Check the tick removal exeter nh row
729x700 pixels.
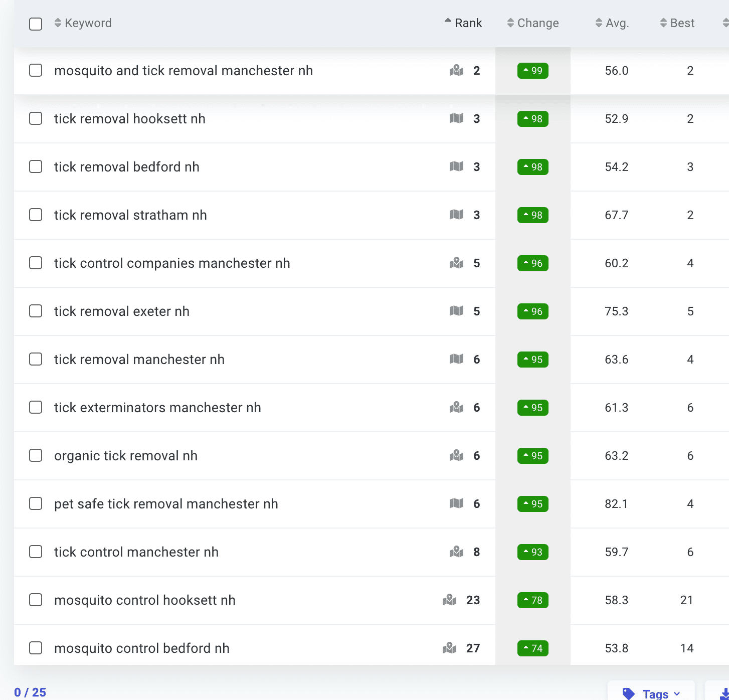pos(36,311)
